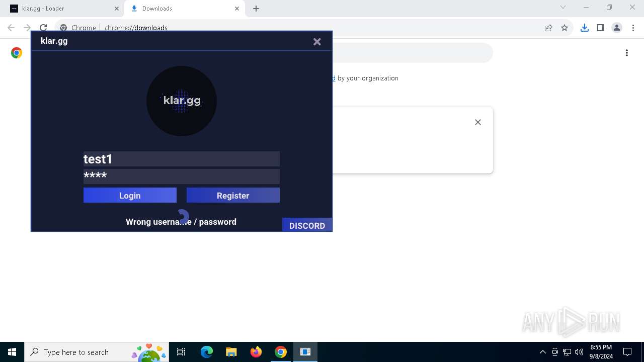Open the notification center
Screen dimensions: 644x362
coord(627,352)
